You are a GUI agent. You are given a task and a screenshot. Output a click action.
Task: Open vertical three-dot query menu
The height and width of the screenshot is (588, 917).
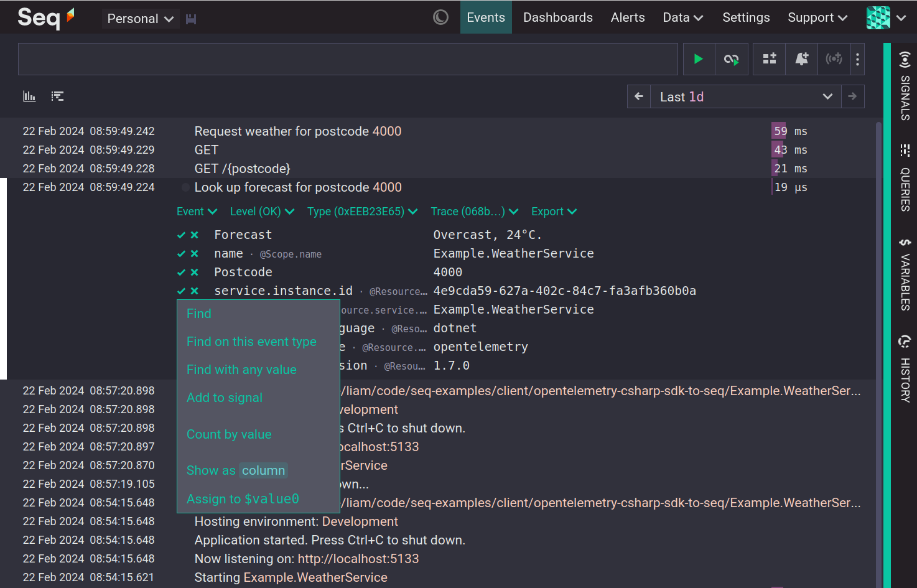[x=857, y=59]
